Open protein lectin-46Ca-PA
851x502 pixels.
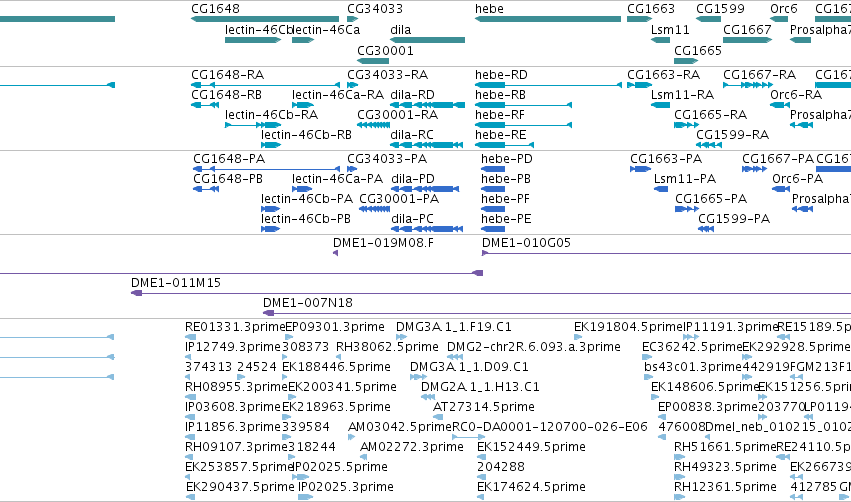tap(337, 179)
